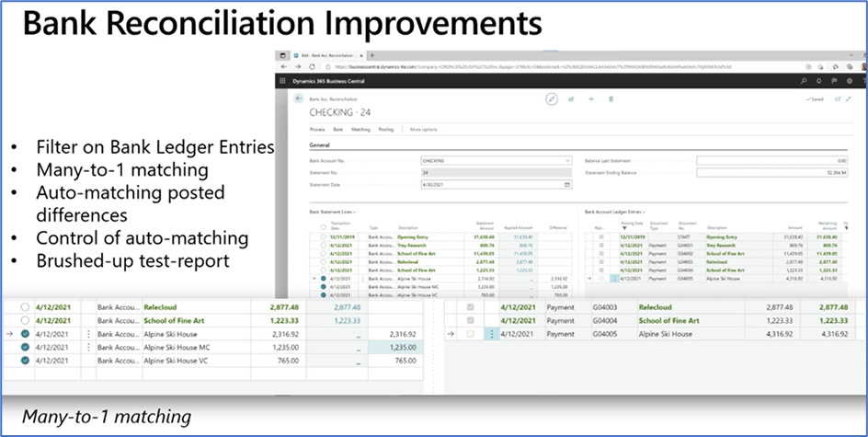Click the Saved status indicator
This screenshot has width=868, height=437.
816,99
